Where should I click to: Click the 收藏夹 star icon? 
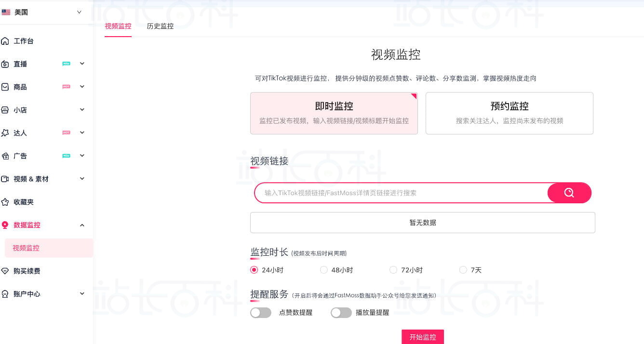pyautogui.click(x=5, y=202)
